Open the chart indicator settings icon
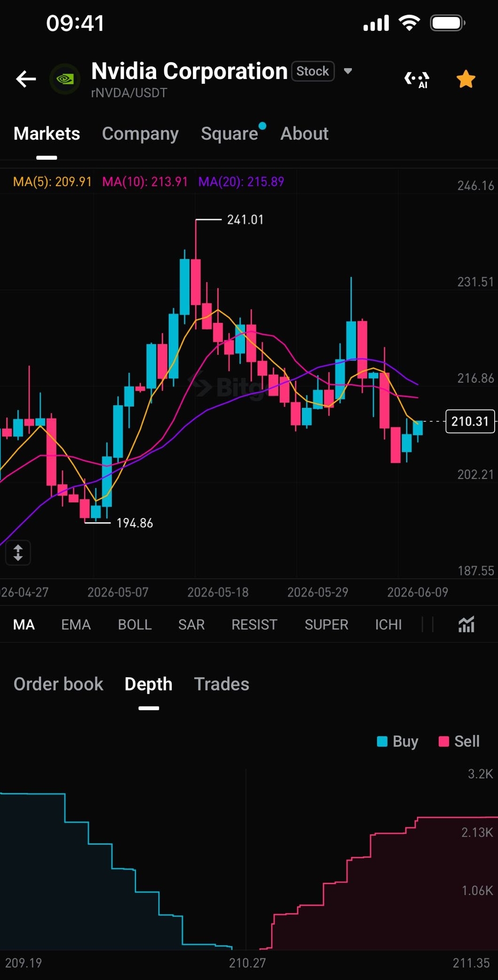 466,624
